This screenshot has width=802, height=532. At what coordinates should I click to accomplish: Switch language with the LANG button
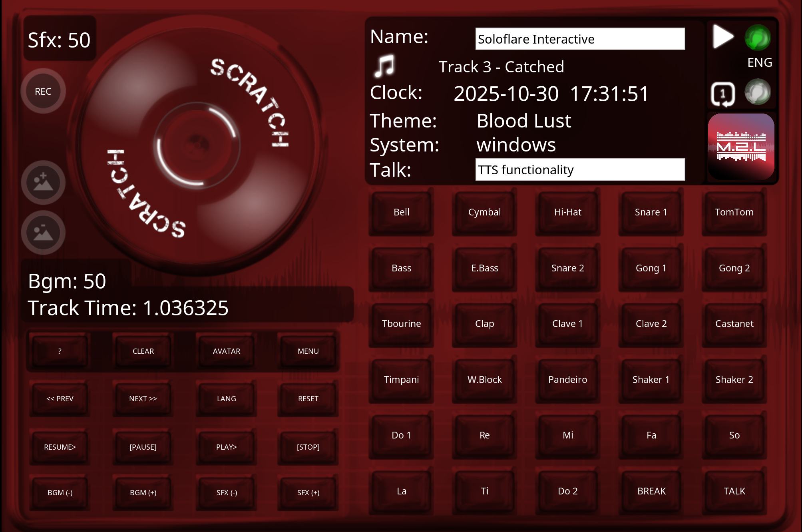tap(226, 399)
